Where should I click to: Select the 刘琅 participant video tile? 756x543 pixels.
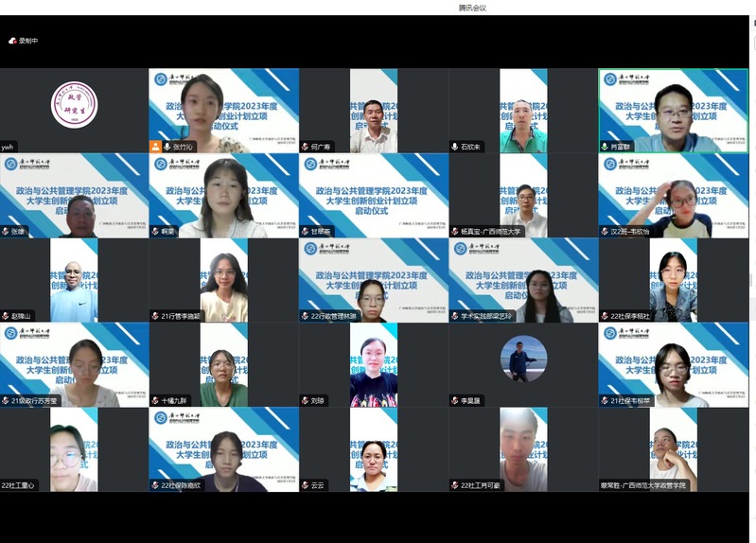coord(373,364)
